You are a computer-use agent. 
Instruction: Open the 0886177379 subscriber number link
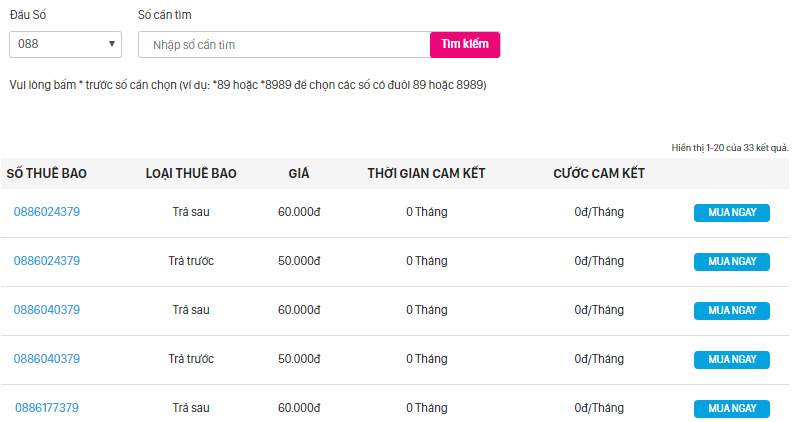pyautogui.click(x=47, y=408)
